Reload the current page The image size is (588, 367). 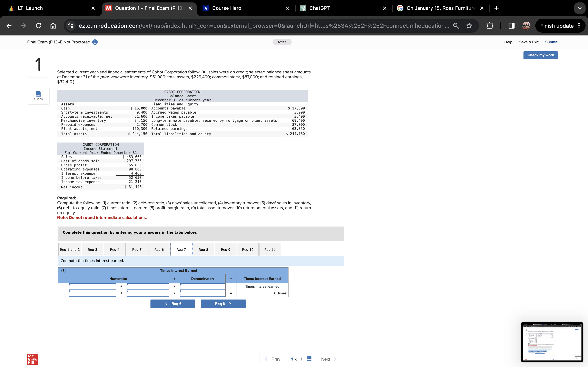(x=38, y=26)
